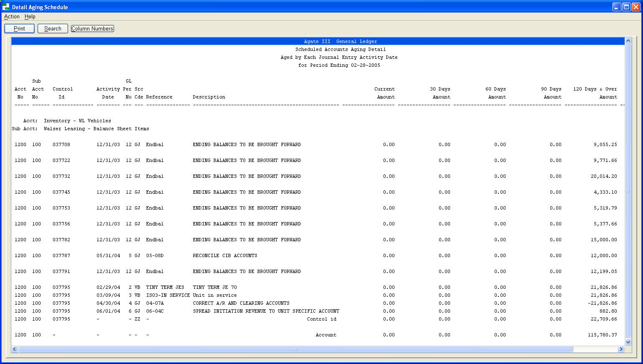Click the horizontal scrollbar left arrow
This screenshot has width=643, height=364.
[x=15, y=349]
